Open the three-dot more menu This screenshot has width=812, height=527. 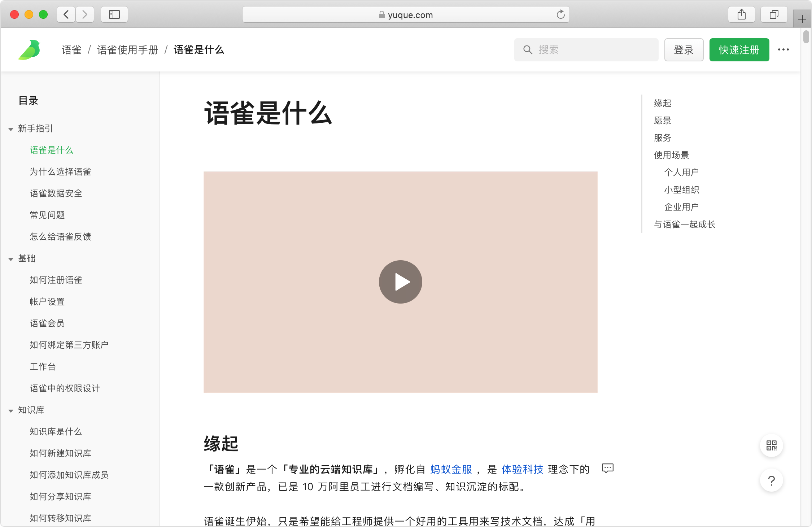(783, 49)
